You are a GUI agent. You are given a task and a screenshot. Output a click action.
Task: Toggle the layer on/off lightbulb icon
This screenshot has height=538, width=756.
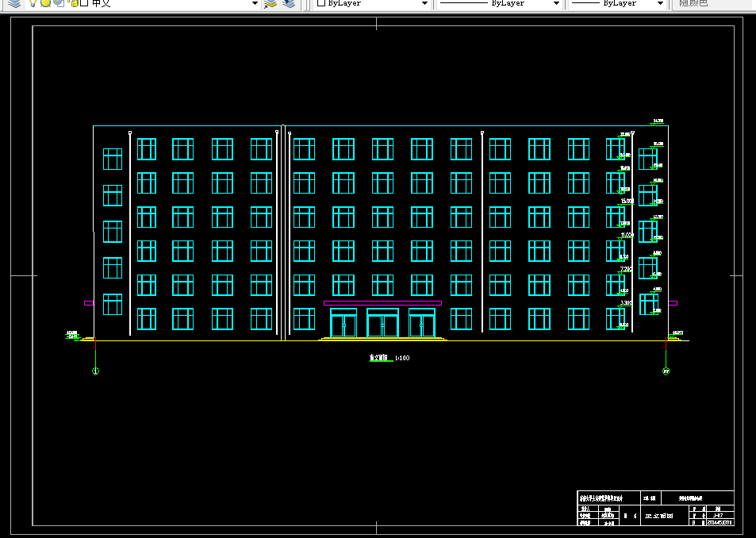pyautogui.click(x=33, y=3)
